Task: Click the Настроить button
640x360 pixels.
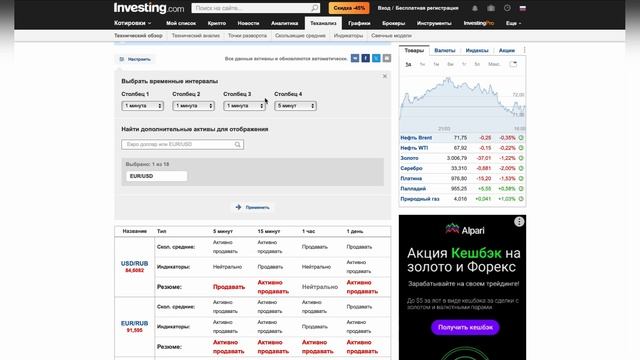Action: click(x=135, y=59)
